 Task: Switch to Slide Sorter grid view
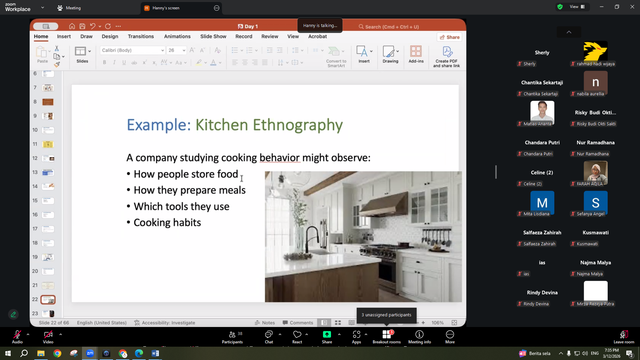[x=338, y=322]
